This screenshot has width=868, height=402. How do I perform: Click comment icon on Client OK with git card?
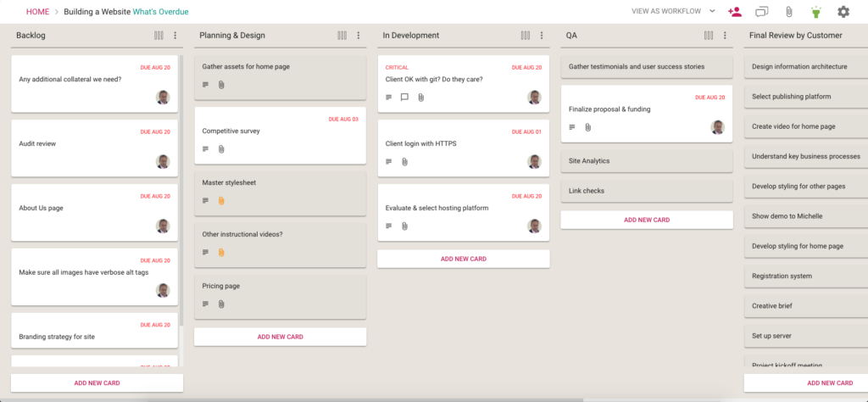tap(404, 98)
